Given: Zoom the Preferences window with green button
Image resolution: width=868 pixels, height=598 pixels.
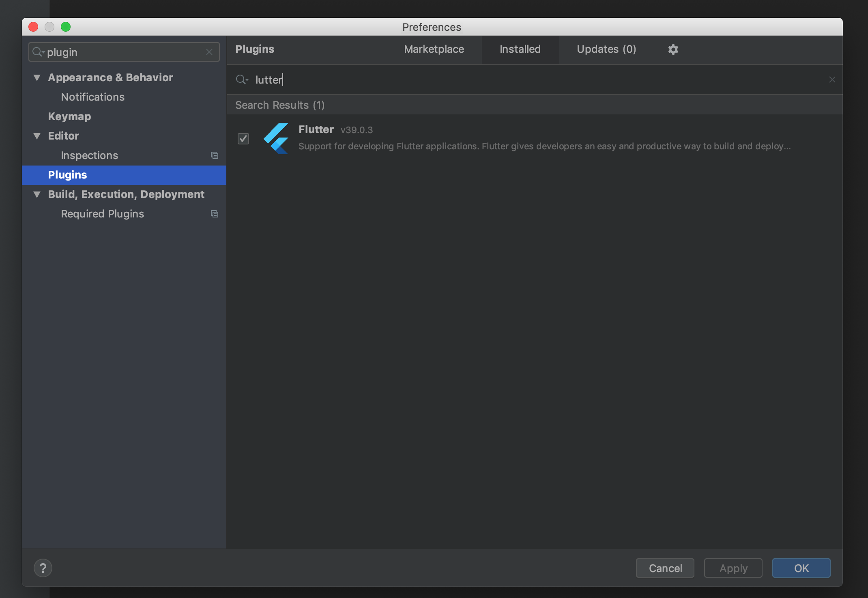Looking at the screenshot, I should pos(66,27).
